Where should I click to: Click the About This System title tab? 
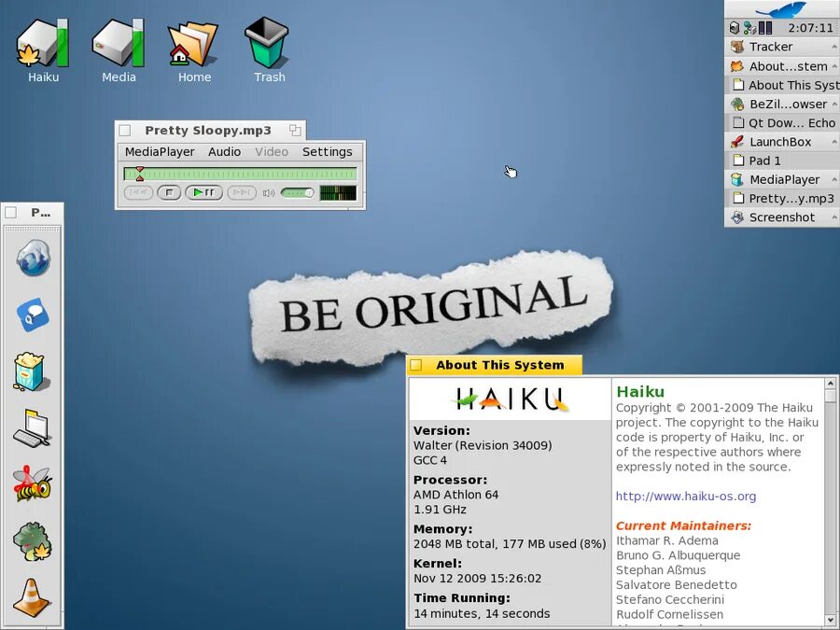[494, 365]
